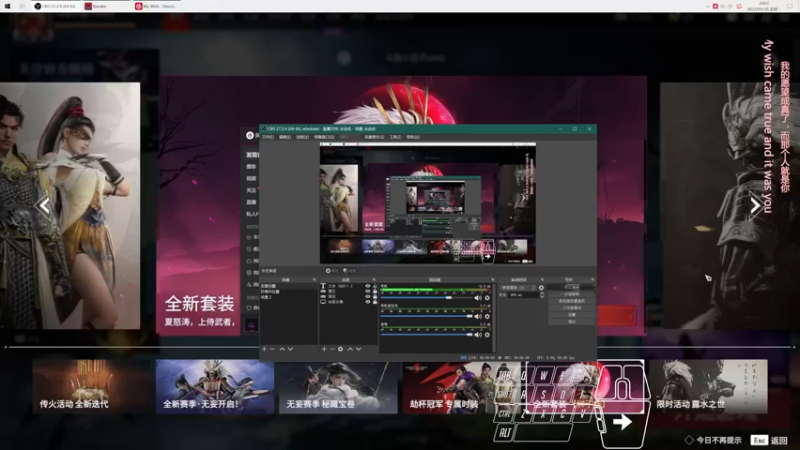This screenshot has width=800, height=450.
Task: Switch to Naraka game in taskbar
Action: click(106, 6)
